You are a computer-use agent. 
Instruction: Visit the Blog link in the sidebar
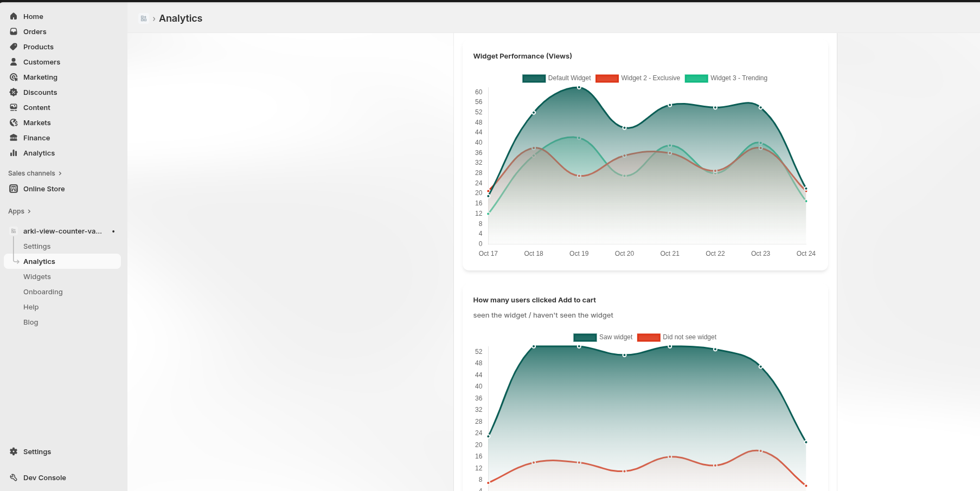30,322
